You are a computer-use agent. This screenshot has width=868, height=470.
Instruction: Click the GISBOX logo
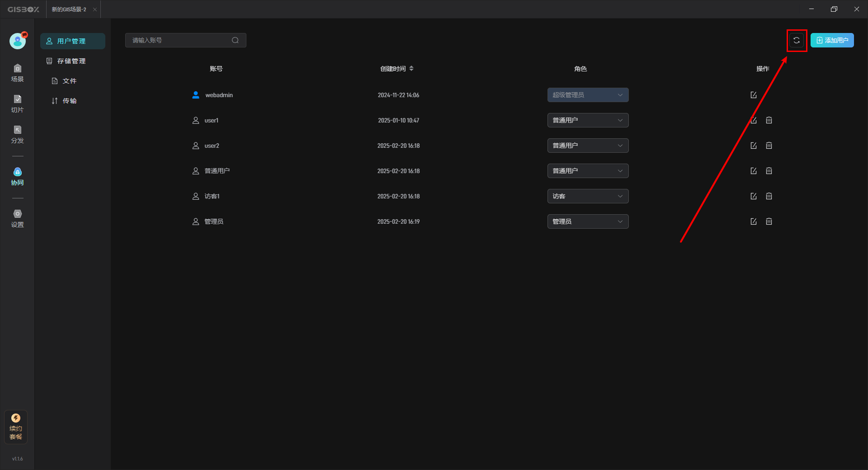coord(24,9)
